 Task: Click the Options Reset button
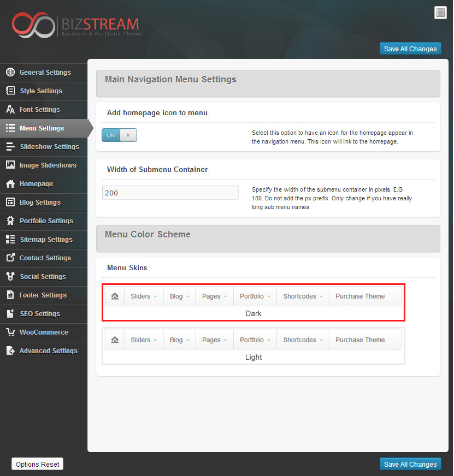pyautogui.click(x=38, y=464)
